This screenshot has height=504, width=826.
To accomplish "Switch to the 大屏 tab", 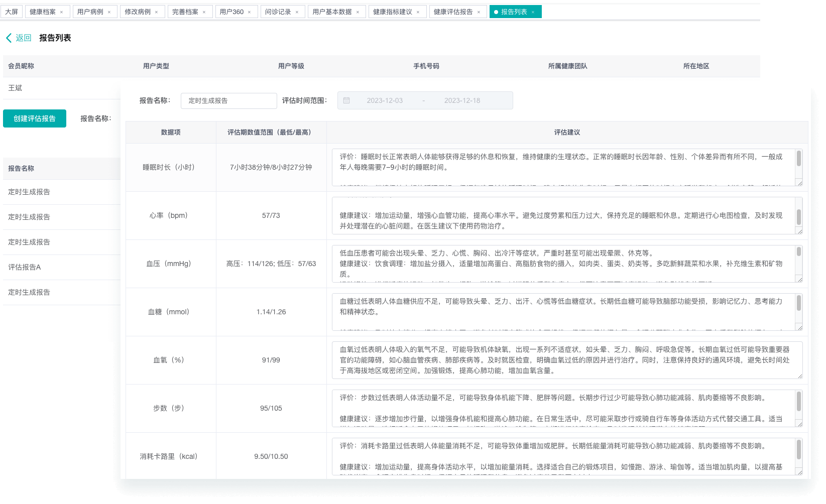I will [12, 12].
